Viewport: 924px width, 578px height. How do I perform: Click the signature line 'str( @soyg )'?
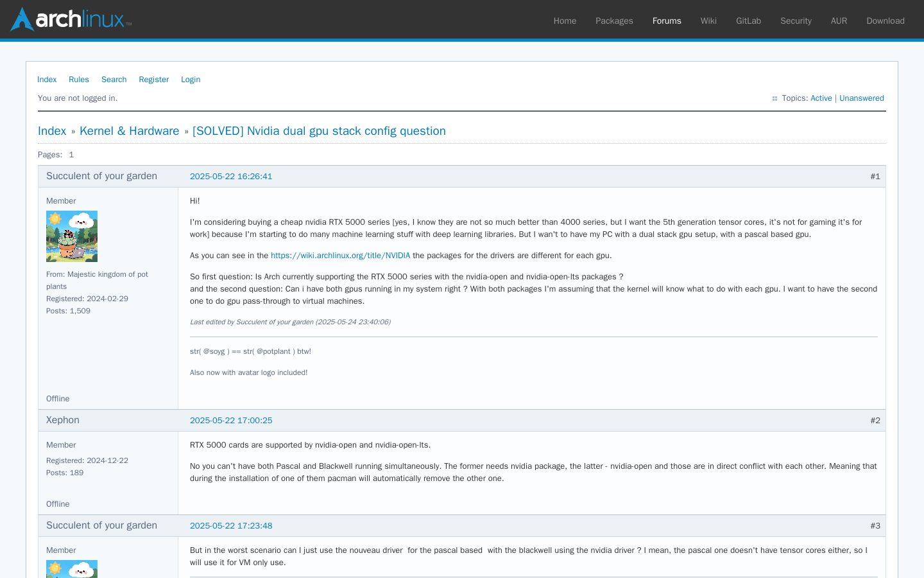pyautogui.click(x=250, y=351)
